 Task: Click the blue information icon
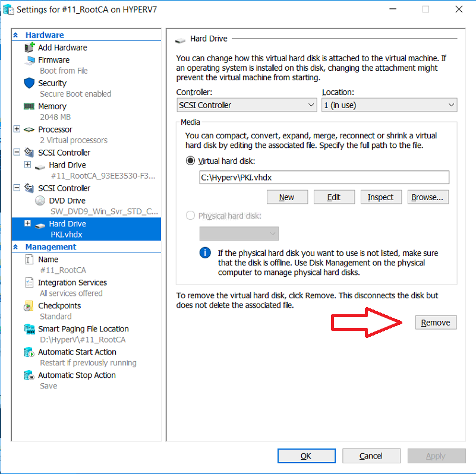point(205,252)
